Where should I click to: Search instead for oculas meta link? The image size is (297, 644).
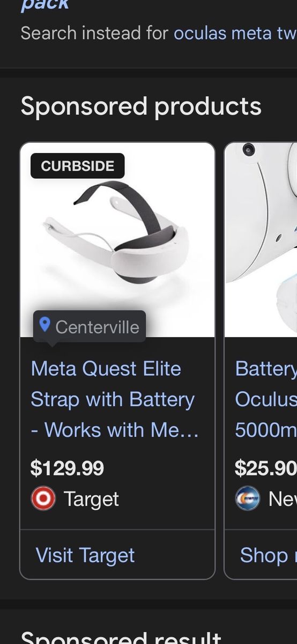point(235,33)
